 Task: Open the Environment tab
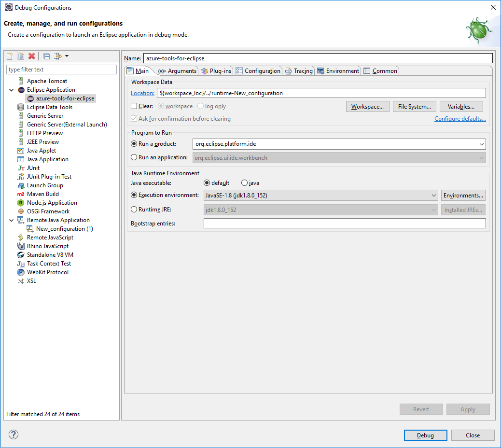click(x=338, y=71)
